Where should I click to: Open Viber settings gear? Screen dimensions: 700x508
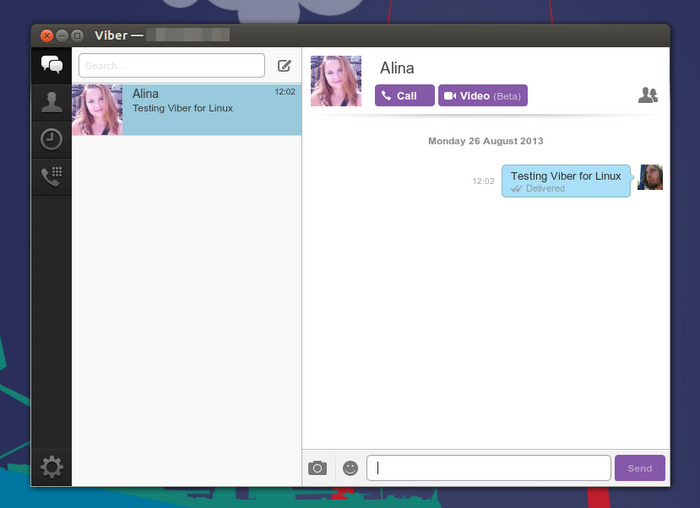(51, 467)
